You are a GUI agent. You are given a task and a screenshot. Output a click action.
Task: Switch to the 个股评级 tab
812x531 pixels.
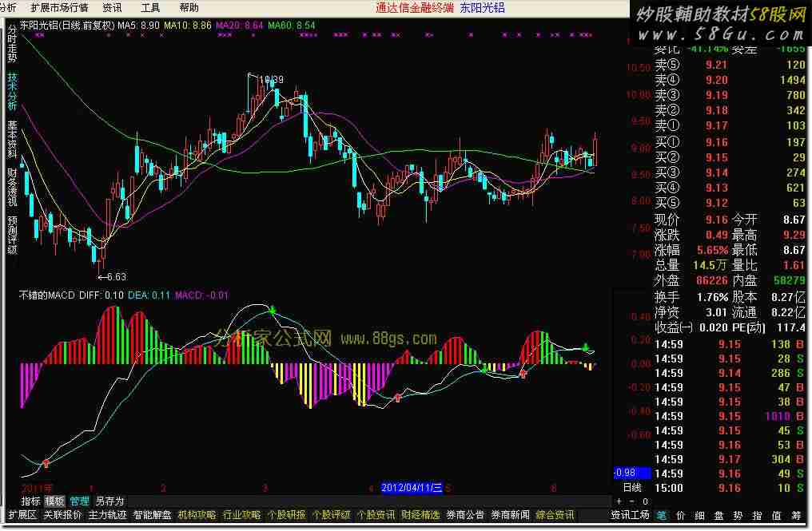click(332, 515)
